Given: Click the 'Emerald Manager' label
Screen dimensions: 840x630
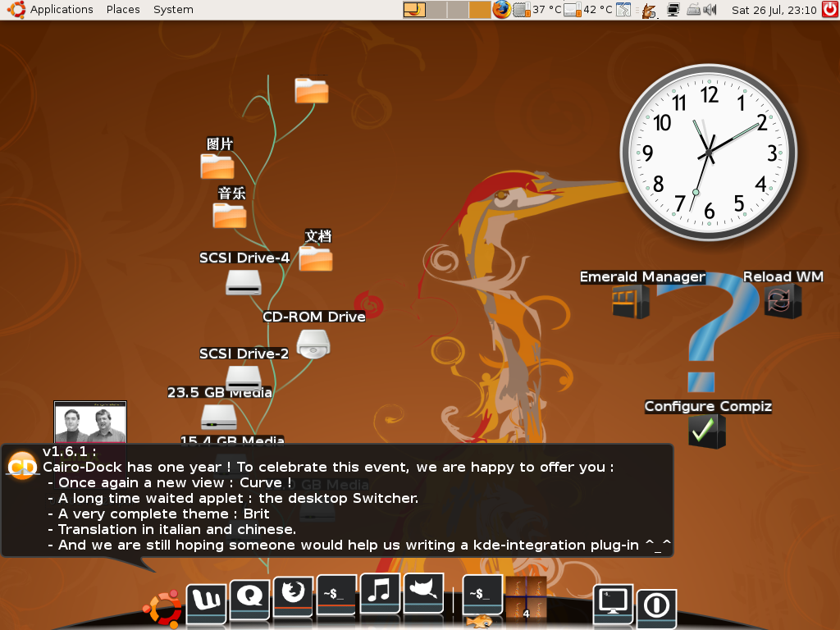Looking at the screenshot, I should (642, 276).
